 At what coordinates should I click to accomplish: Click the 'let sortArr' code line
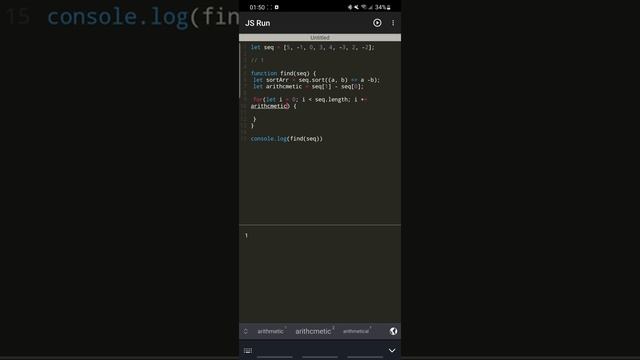click(316, 80)
